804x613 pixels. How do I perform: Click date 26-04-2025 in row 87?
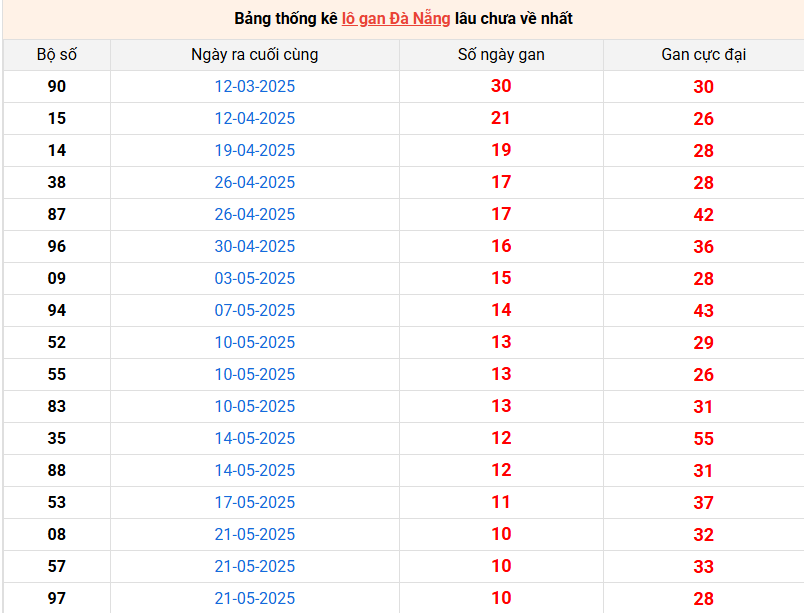click(255, 215)
